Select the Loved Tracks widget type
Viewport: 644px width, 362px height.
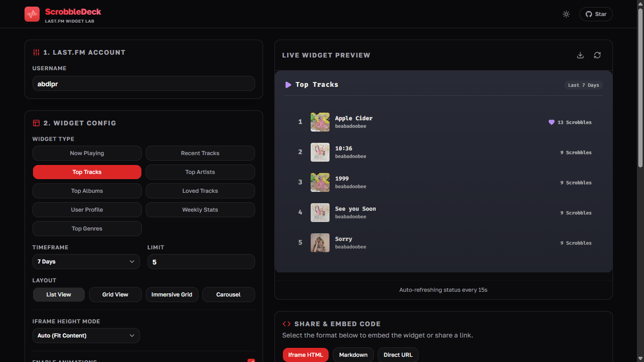200,191
